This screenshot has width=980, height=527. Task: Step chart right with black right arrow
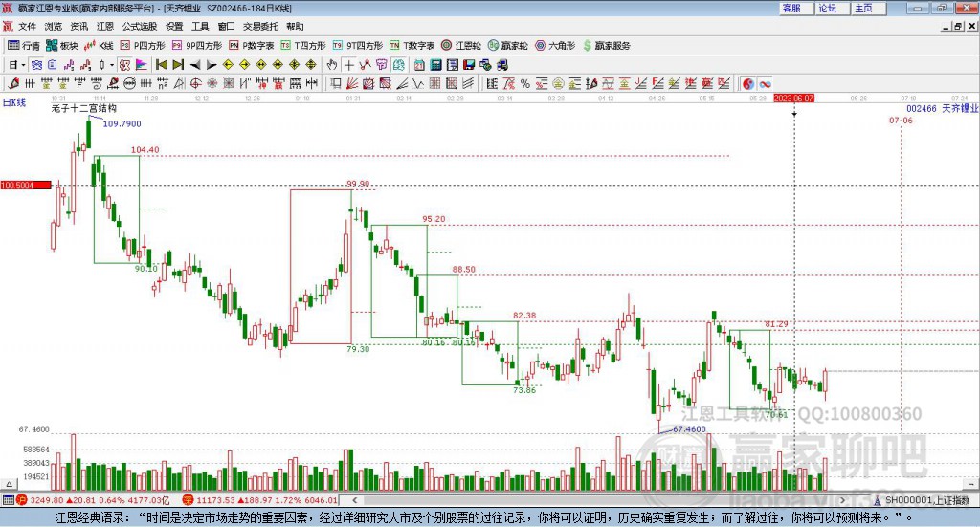[x=212, y=65]
